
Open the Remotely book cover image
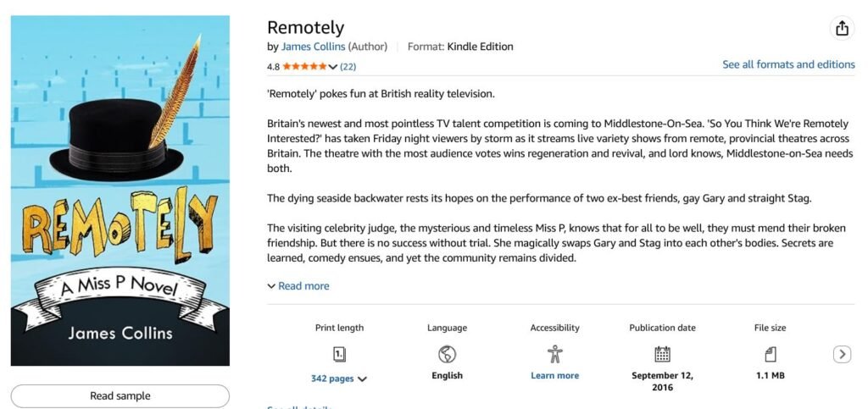coord(120,191)
